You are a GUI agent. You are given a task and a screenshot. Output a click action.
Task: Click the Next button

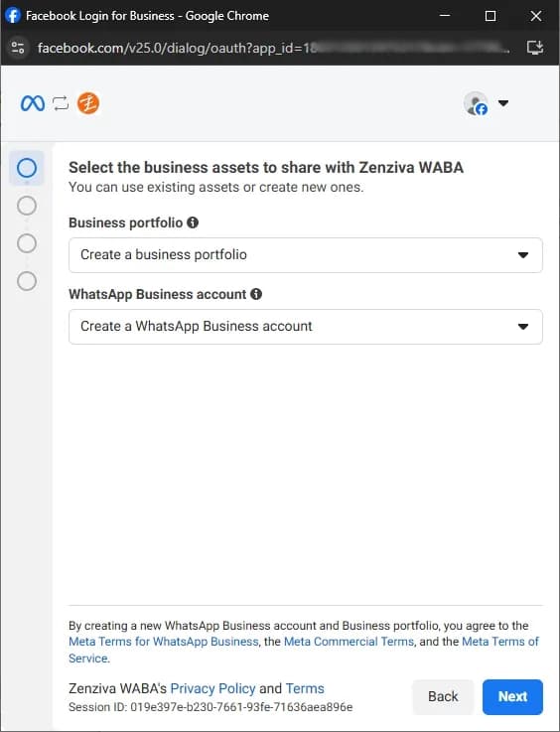point(512,697)
